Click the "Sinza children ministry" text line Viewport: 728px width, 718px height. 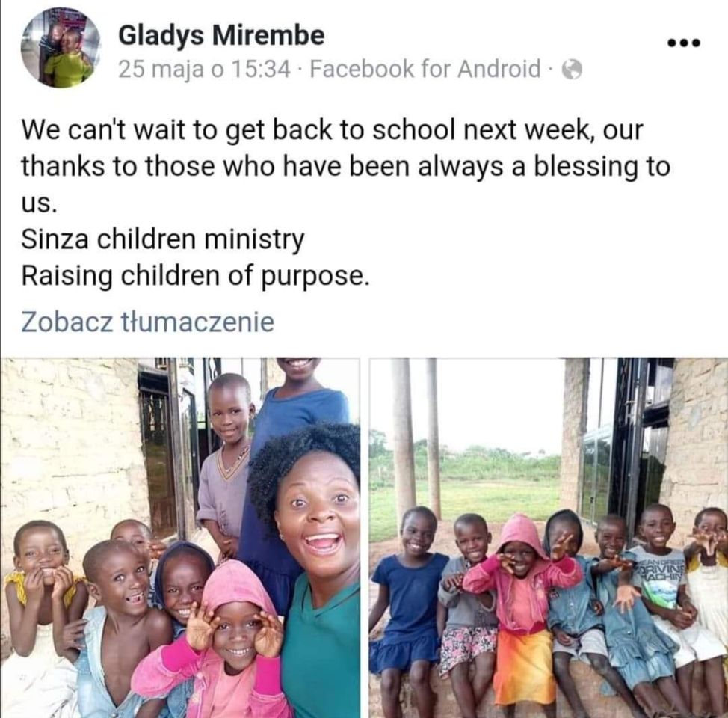[x=163, y=239]
